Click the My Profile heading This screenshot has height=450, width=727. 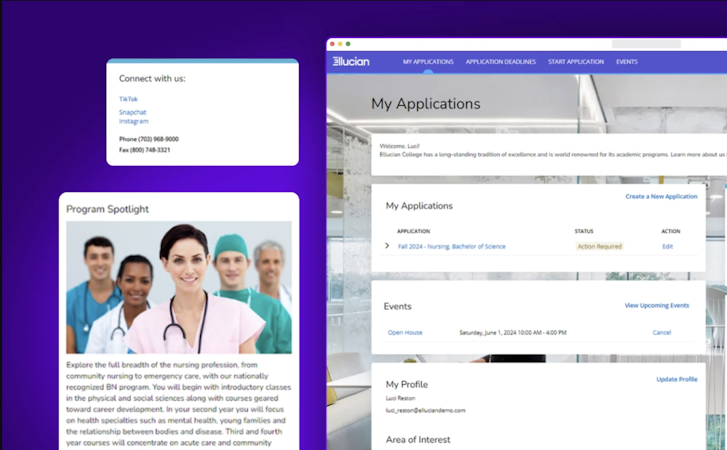[407, 384]
